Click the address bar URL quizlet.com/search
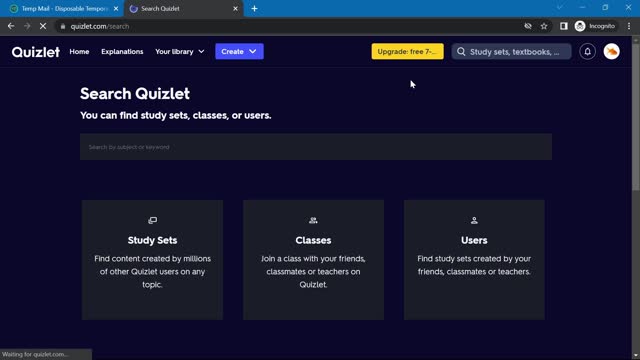The height and width of the screenshot is (360, 640). tap(100, 26)
